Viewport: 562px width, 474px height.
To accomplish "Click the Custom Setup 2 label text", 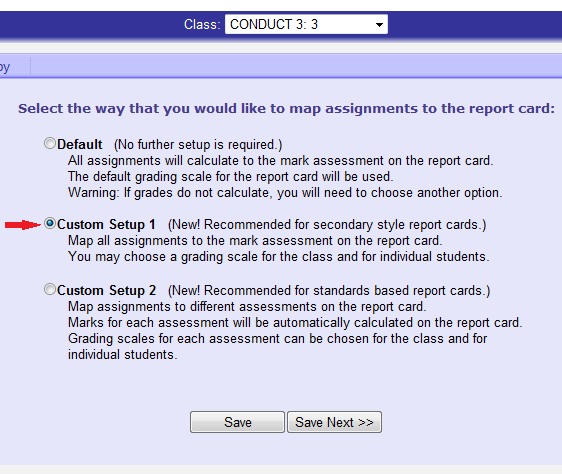I will (106, 290).
